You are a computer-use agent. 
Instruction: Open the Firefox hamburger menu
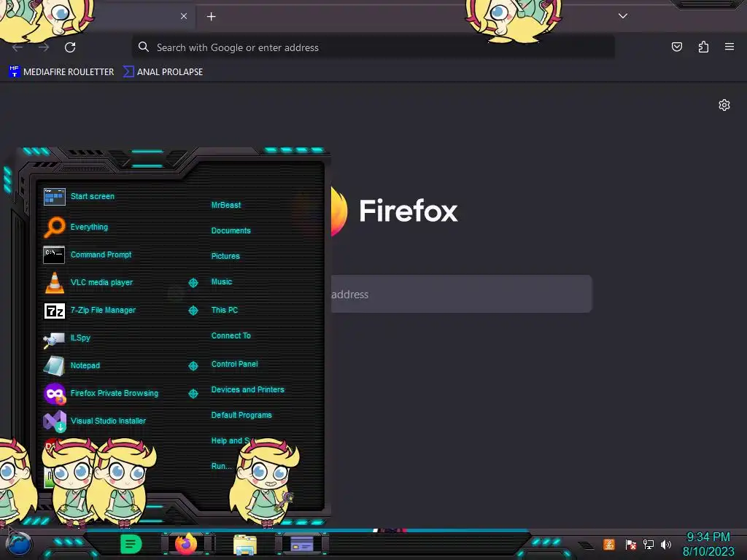pos(729,47)
